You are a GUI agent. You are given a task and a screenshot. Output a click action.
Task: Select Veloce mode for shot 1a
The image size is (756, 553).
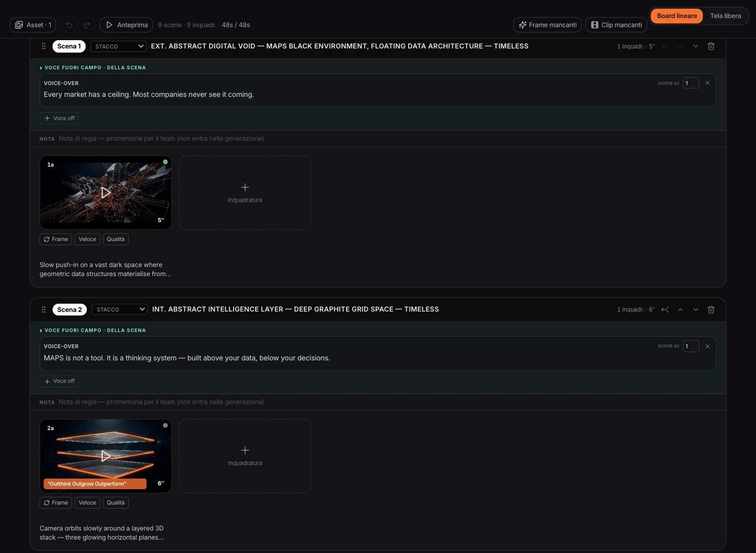pos(87,239)
